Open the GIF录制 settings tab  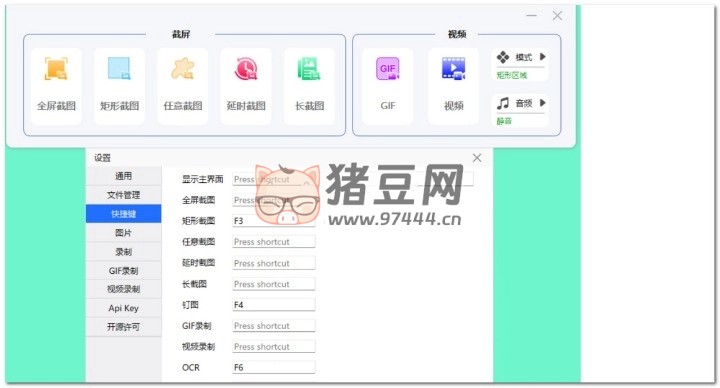pyautogui.click(x=124, y=270)
